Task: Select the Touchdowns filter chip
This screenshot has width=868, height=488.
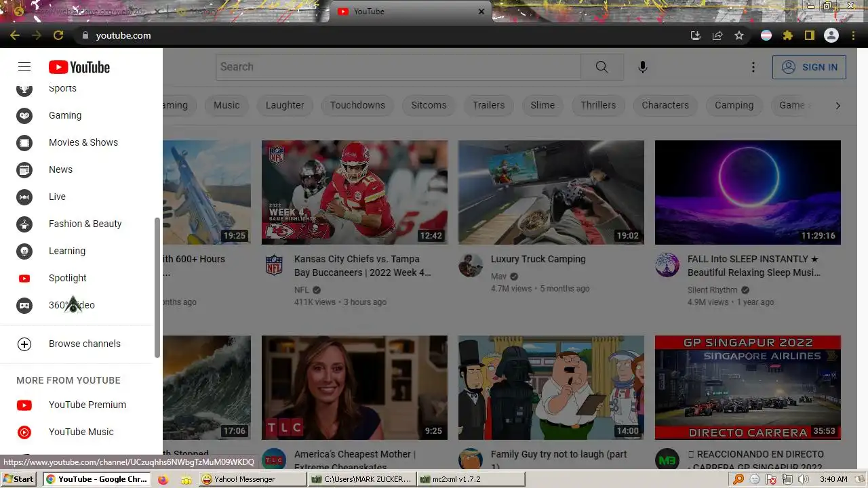Action: pos(357,105)
